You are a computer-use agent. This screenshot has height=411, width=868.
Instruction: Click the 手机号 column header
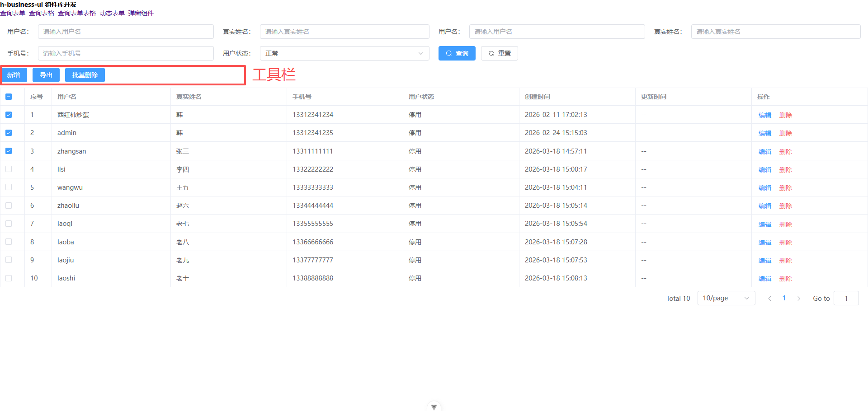coord(302,97)
